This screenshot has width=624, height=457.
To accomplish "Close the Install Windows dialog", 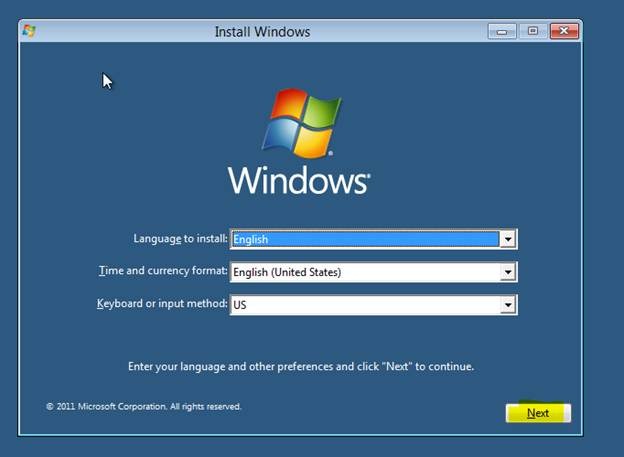I will (564, 31).
